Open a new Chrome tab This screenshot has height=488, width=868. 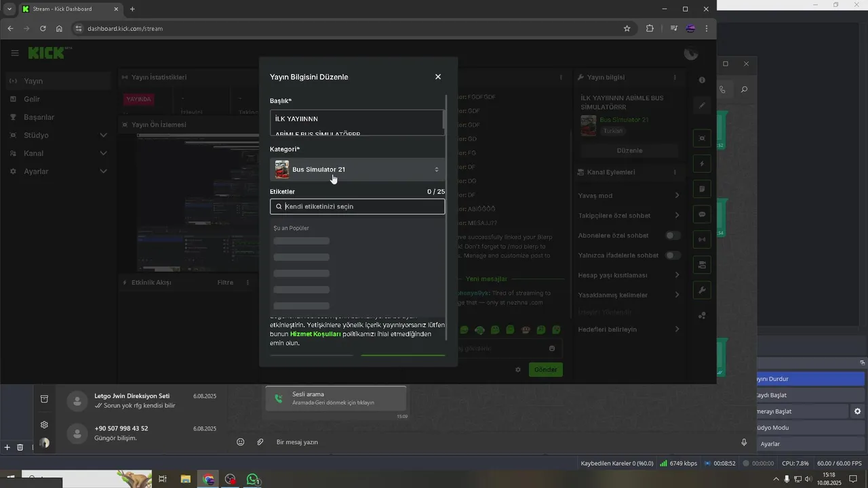point(132,9)
